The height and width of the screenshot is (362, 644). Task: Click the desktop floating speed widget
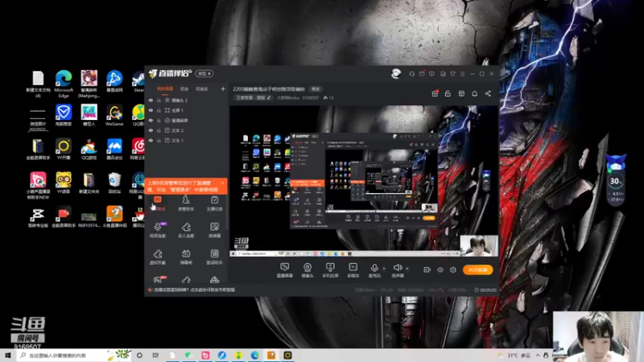tap(615, 180)
